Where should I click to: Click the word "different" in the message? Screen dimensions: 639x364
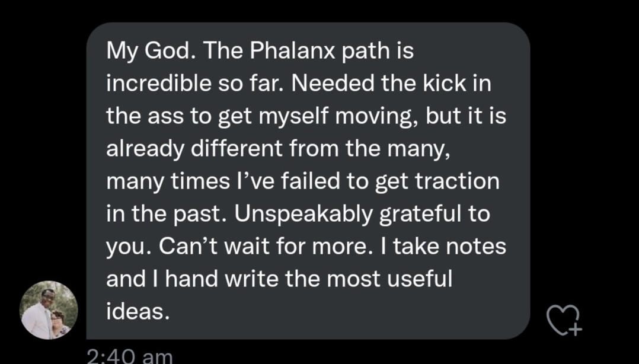tap(240, 149)
